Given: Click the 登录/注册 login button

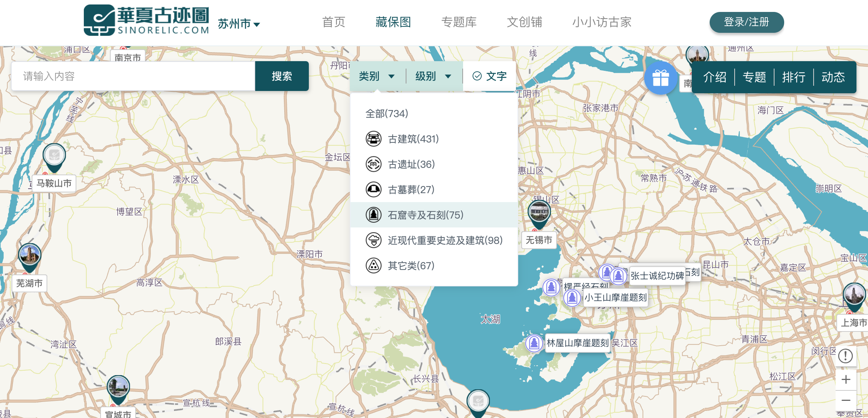Looking at the screenshot, I should pyautogui.click(x=746, y=22).
